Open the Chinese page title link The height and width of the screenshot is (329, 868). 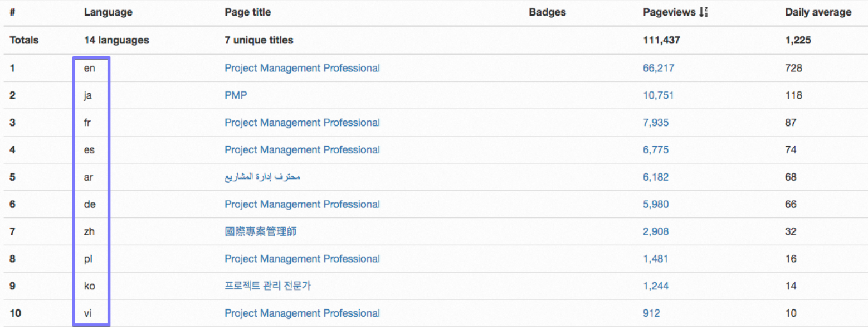[x=260, y=231]
